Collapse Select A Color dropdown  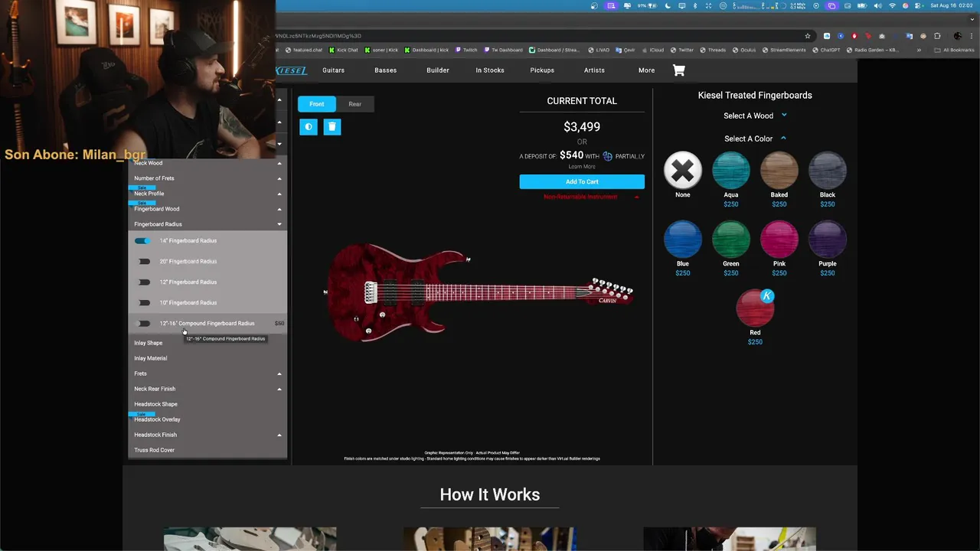(755, 139)
